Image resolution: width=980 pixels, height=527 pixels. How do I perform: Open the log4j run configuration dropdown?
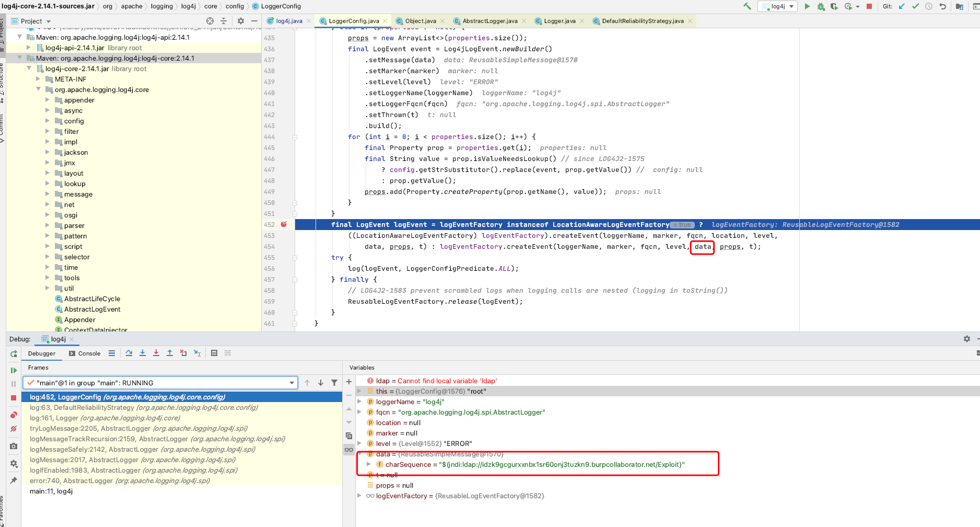pyautogui.click(x=778, y=6)
